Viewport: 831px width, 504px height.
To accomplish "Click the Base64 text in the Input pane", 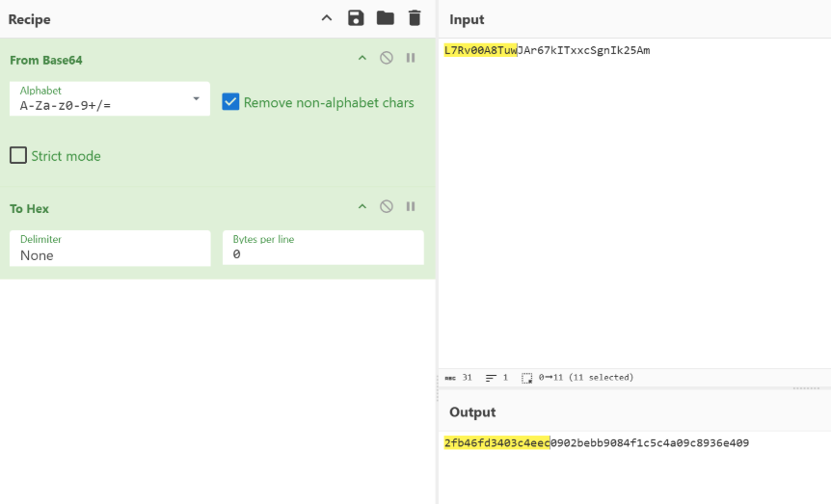I will point(547,50).
